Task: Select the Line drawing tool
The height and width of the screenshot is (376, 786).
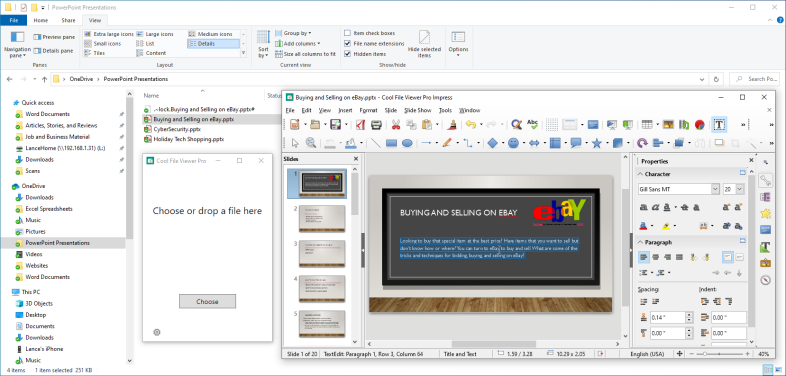Action: tap(375, 143)
